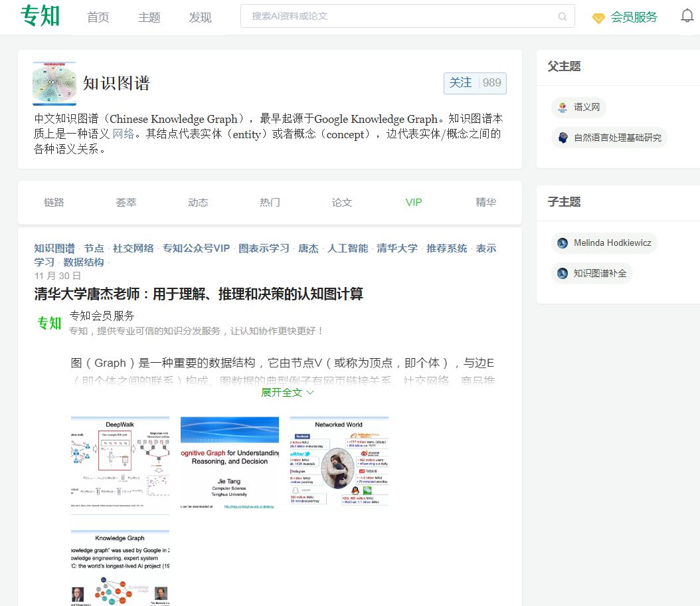Switch to the 热门 tab
This screenshot has height=606, width=700.
[270, 202]
